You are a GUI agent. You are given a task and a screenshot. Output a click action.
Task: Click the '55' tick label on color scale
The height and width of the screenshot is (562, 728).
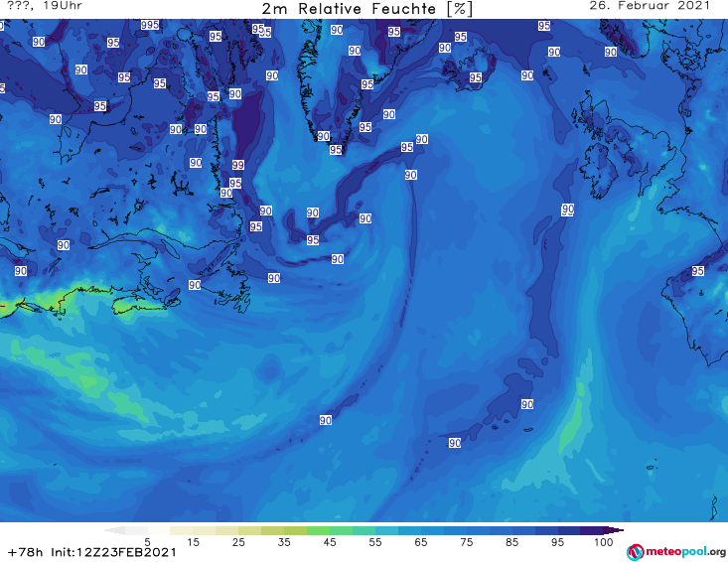375,542
